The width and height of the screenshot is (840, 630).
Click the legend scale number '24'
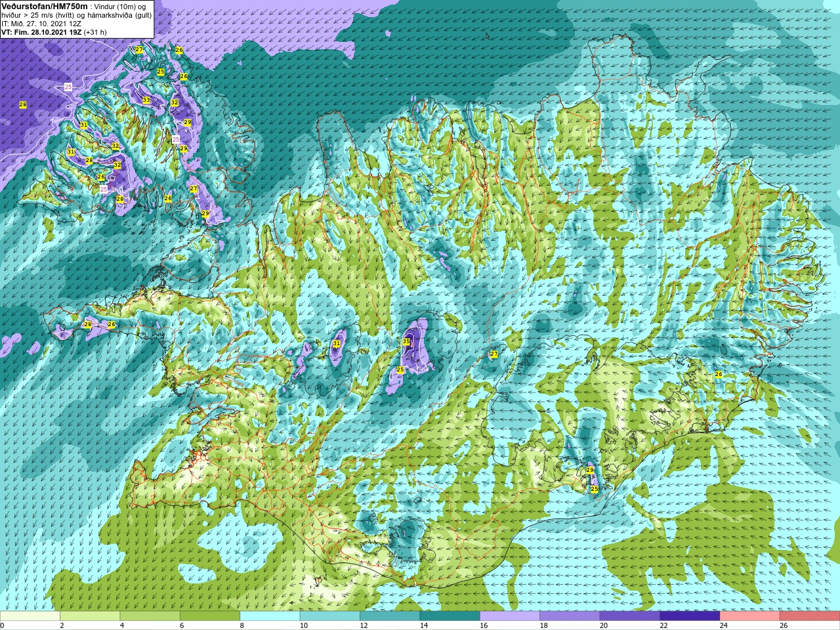723,626
